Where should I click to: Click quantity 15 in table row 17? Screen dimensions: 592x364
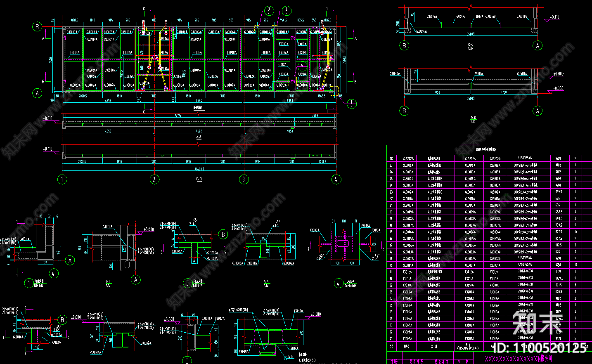pos(575,232)
